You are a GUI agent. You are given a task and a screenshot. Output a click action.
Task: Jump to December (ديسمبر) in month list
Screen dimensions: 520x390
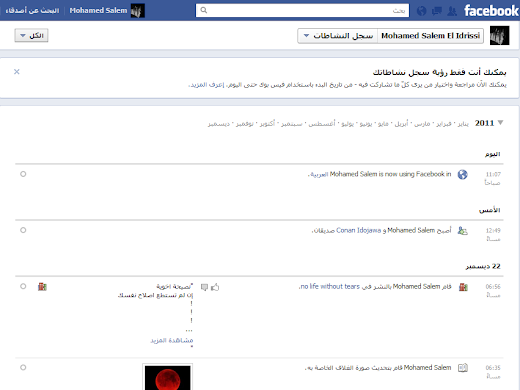point(219,124)
